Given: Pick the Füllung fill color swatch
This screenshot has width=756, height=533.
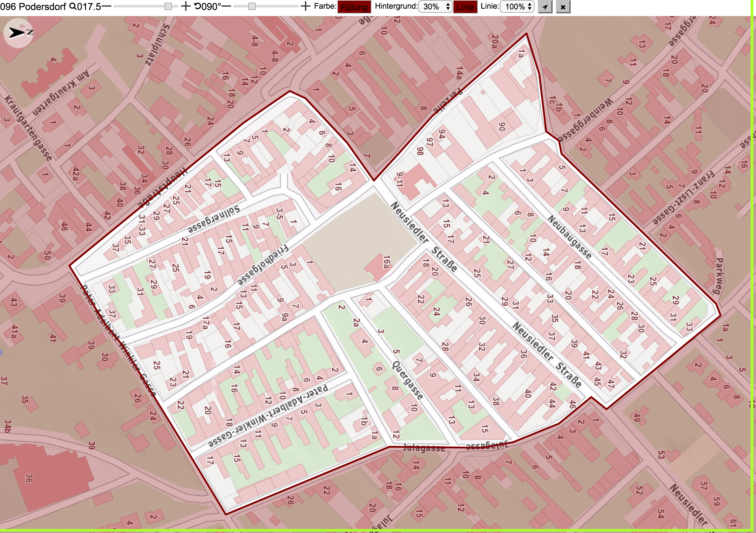Looking at the screenshot, I should tap(354, 7).
